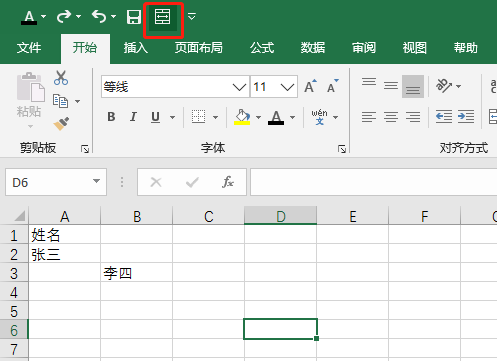
Task: Open the Underline style dropdown arrow
Action: (173, 117)
